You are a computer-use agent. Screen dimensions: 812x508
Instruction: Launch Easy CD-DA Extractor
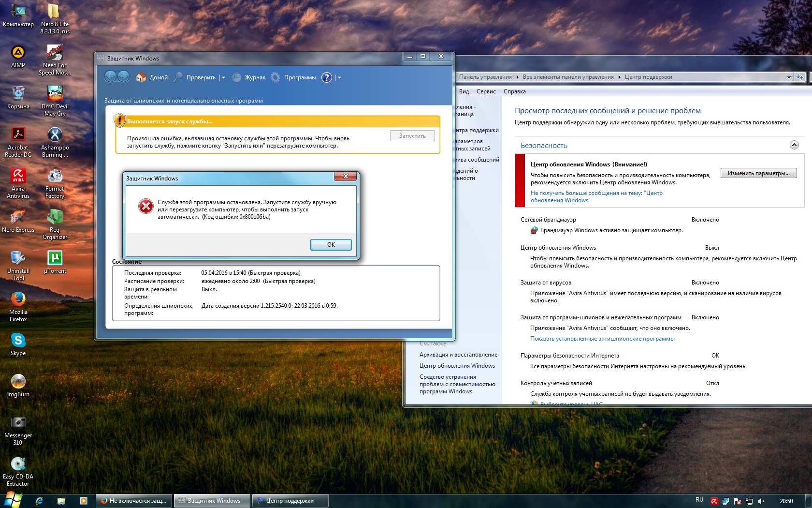pos(18,471)
